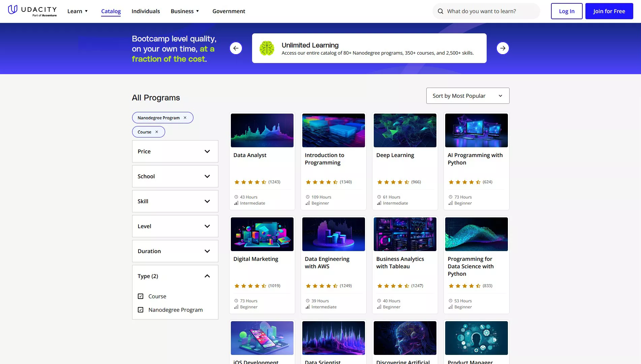Screen dimensions: 641x364
Task: Switch to the Government tab
Action: [x=228, y=11]
